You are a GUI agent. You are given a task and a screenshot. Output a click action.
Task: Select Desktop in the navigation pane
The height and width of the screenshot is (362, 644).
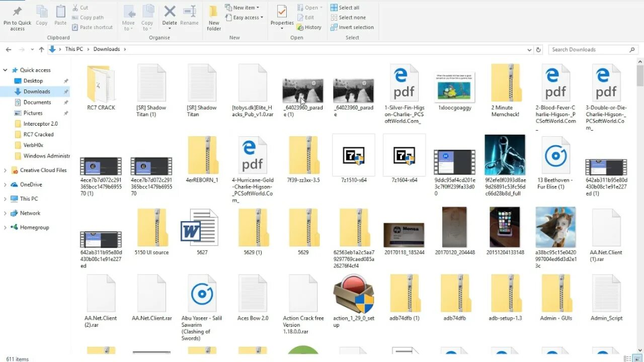[x=33, y=80]
